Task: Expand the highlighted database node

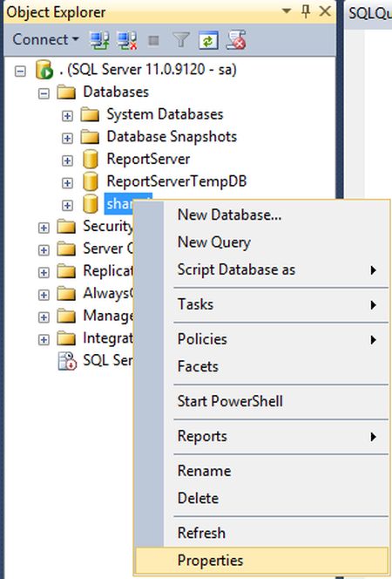Action: (x=67, y=205)
